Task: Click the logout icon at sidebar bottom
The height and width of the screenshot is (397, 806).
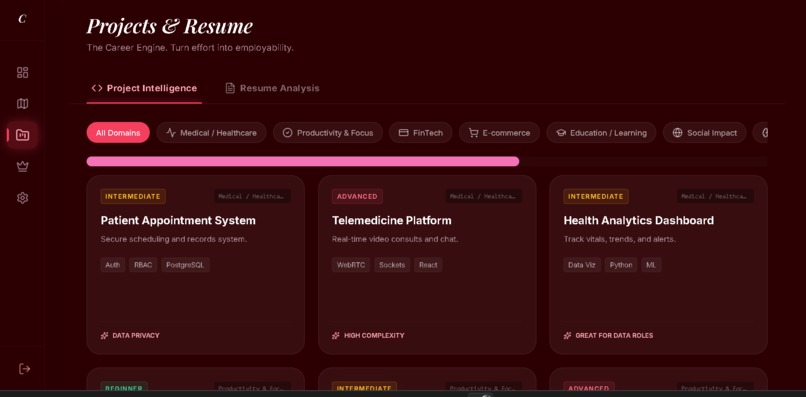Action: 24,369
